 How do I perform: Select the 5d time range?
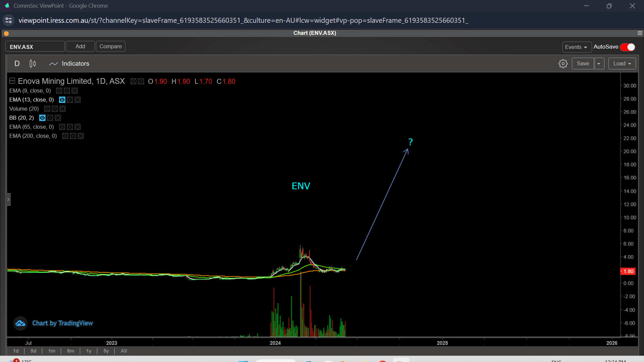tap(33, 351)
